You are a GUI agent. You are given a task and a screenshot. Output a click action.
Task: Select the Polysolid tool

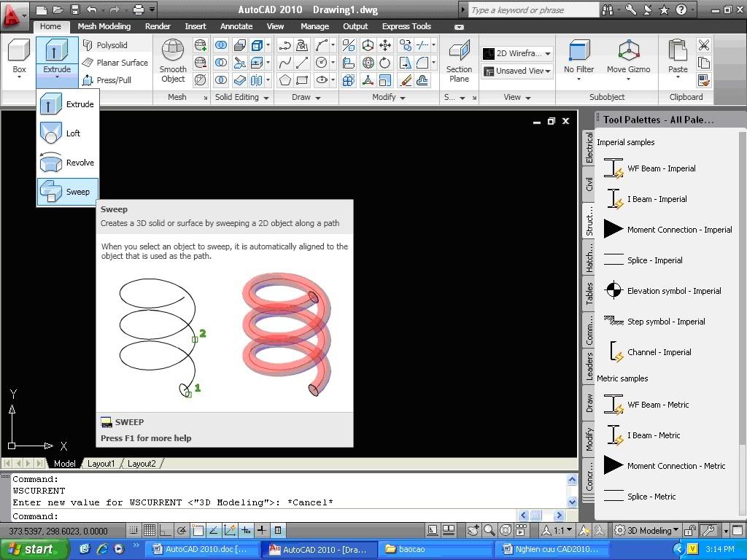(x=105, y=45)
